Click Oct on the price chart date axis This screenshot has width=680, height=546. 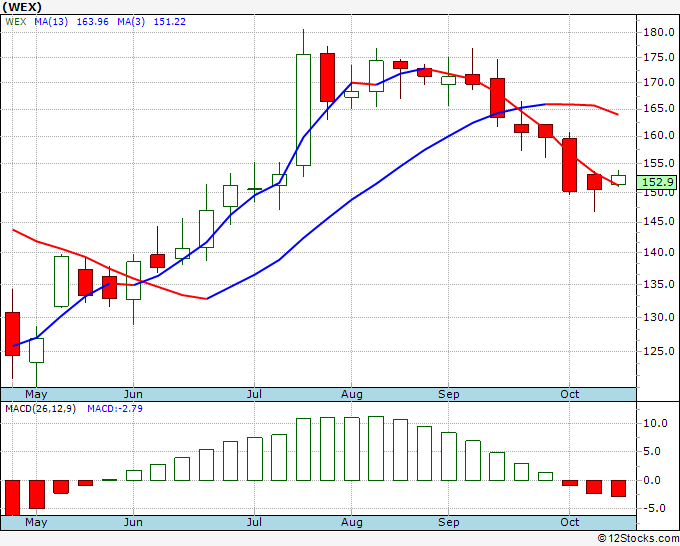point(569,394)
